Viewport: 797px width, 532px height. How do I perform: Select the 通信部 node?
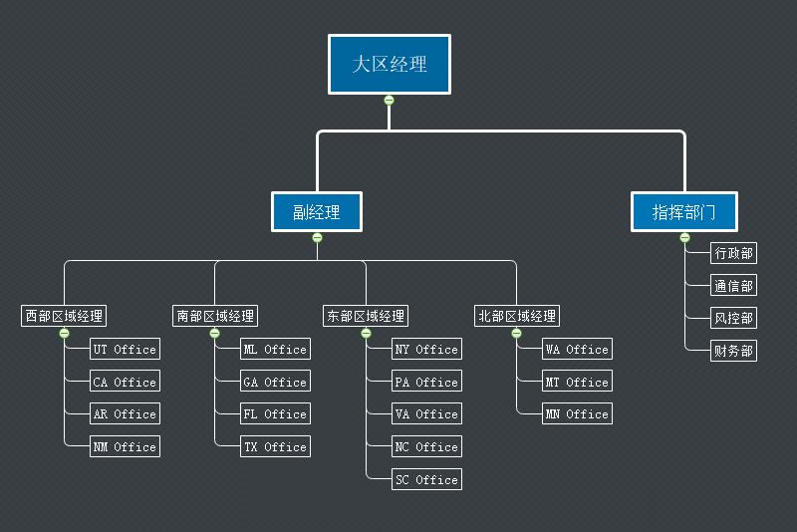[733, 286]
